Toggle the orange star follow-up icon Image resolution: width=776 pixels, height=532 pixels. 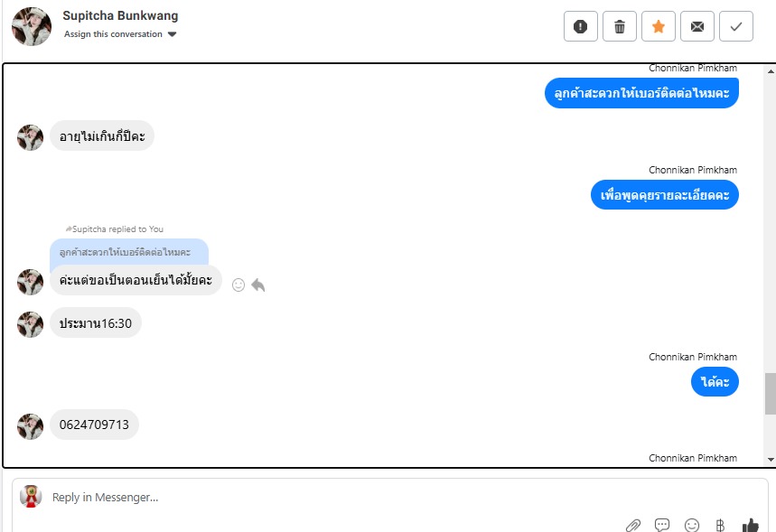[659, 26]
